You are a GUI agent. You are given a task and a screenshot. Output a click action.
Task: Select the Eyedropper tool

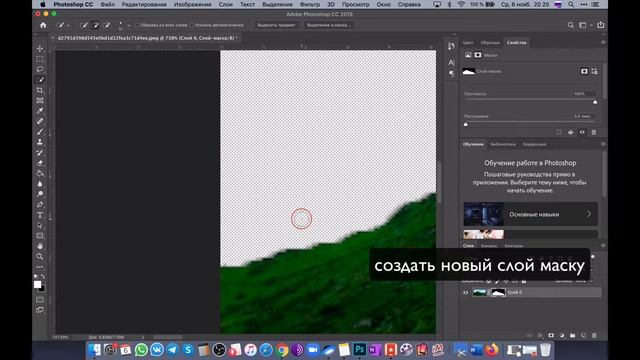click(40, 111)
